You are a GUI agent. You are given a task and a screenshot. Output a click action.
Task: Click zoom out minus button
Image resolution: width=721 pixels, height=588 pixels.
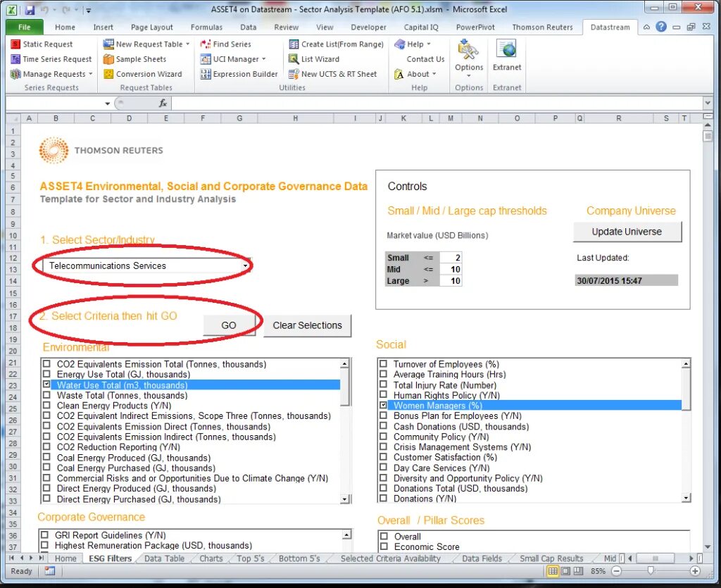pyautogui.click(x=617, y=571)
